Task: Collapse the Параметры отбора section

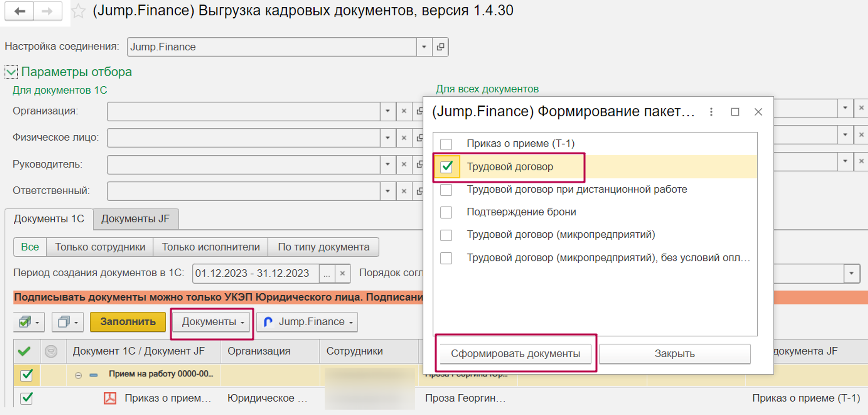Action: coord(11,72)
